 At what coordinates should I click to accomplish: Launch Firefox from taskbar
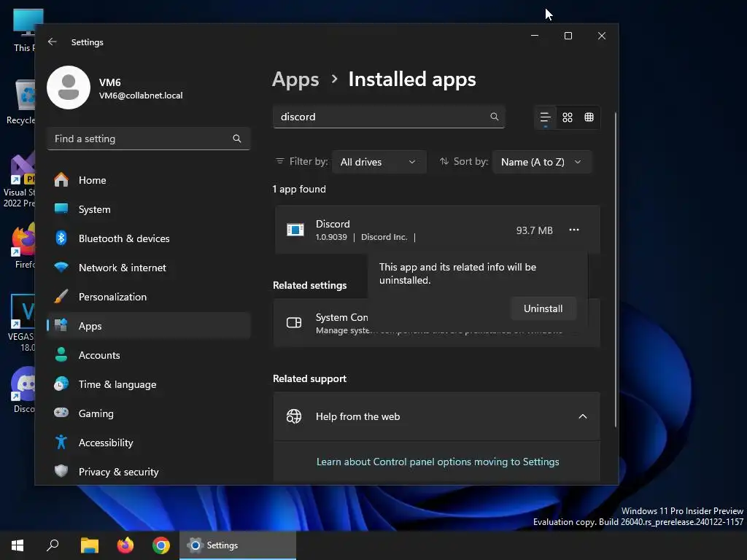pos(125,545)
